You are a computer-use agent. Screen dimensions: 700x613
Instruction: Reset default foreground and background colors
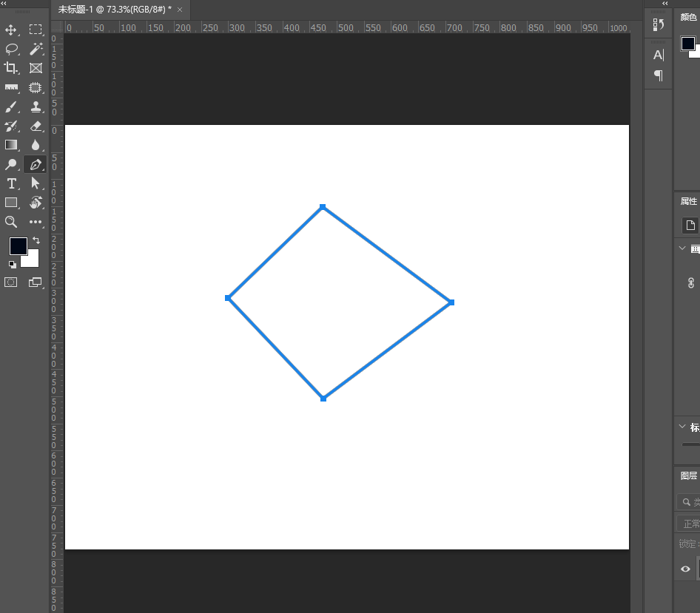pyautogui.click(x=13, y=264)
